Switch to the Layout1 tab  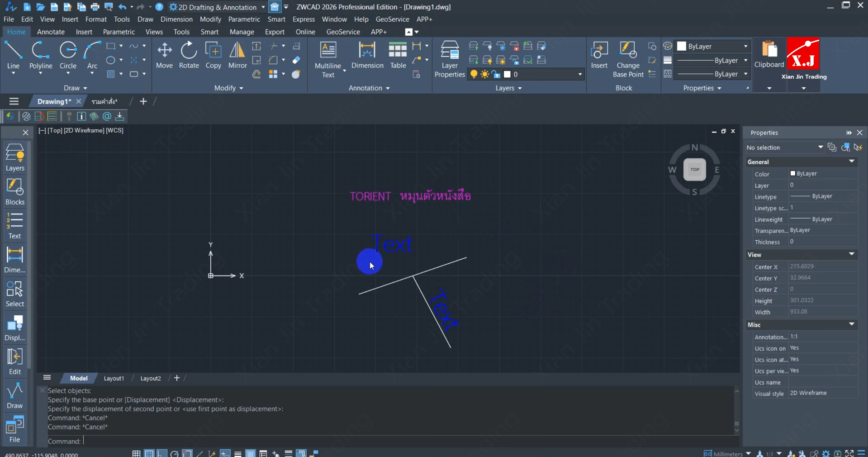[x=114, y=378]
